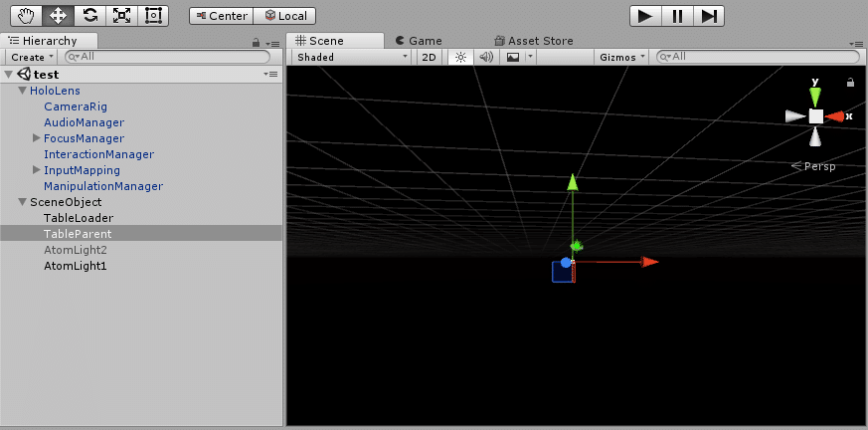Toggle scene lighting sun icon
The height and width of the screenshot is (430, 868).
pyautogui.click(x=460, y=57)
